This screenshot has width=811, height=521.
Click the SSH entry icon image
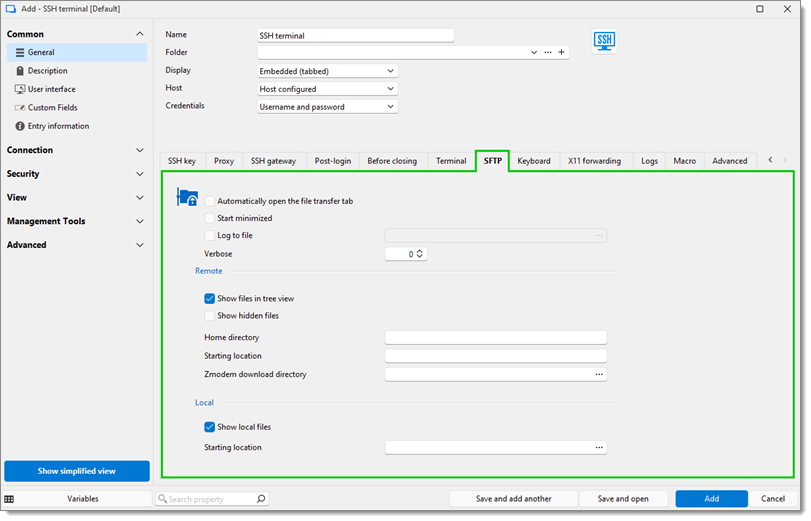pos(604,41)
